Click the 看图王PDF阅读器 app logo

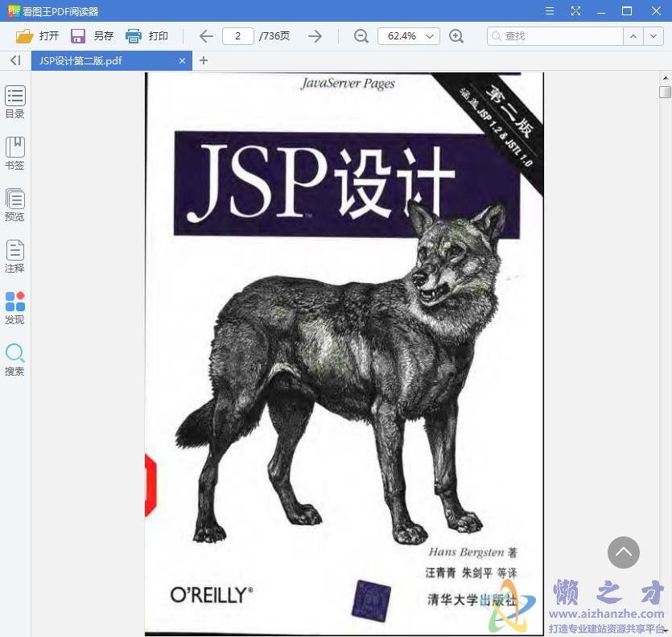coord(14,10)
